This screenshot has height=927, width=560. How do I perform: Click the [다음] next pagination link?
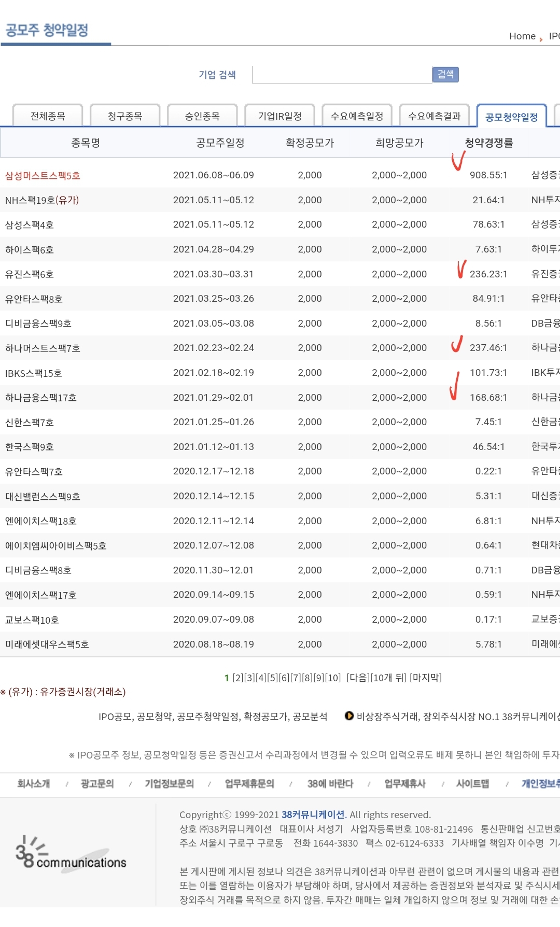click(x=358, y=678)
